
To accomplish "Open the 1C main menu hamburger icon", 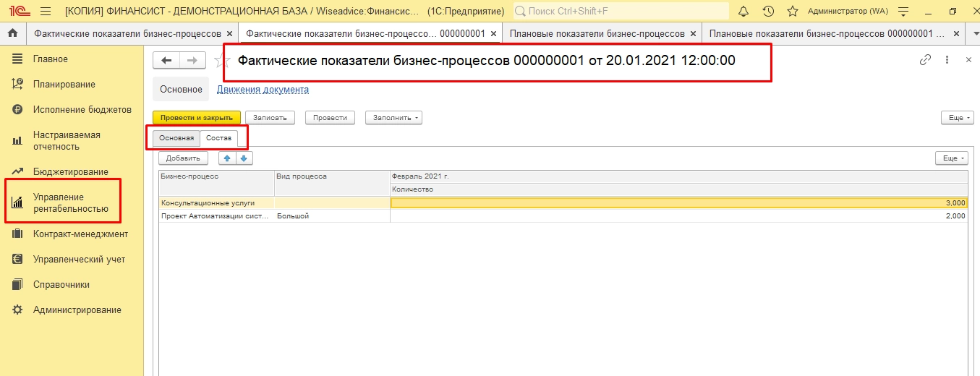I will 46,11.
